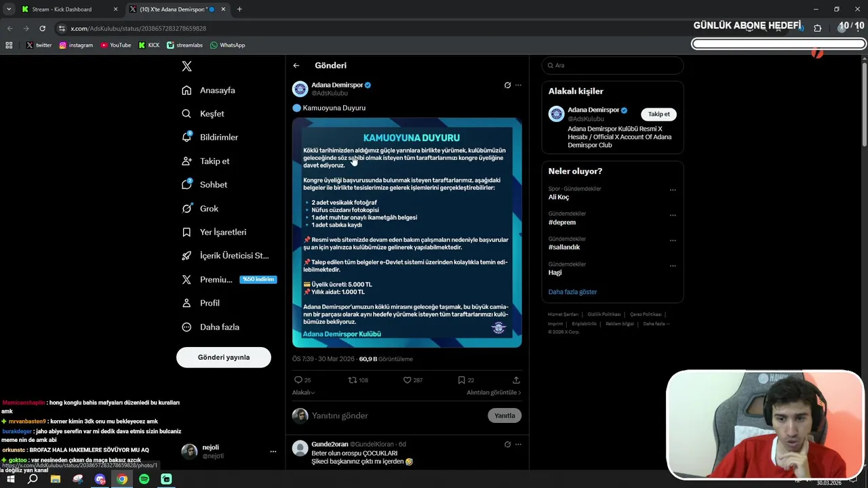This screenshot has height=488, width=868.
Task: Click Takip et follow button for Adana Demirspor
Action: tap(658, 114)
